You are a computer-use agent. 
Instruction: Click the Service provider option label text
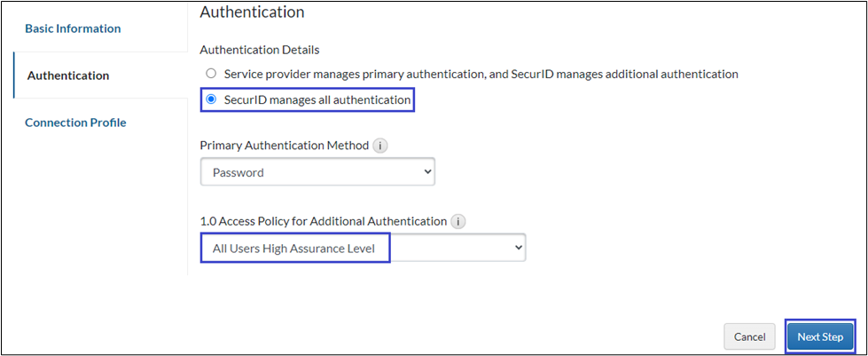pyautogui.click(x=481, y=74)
